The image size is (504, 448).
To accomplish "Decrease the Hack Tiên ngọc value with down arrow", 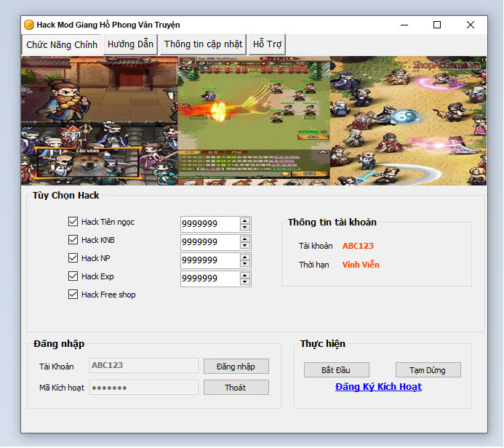I will (x=245, y=227).
